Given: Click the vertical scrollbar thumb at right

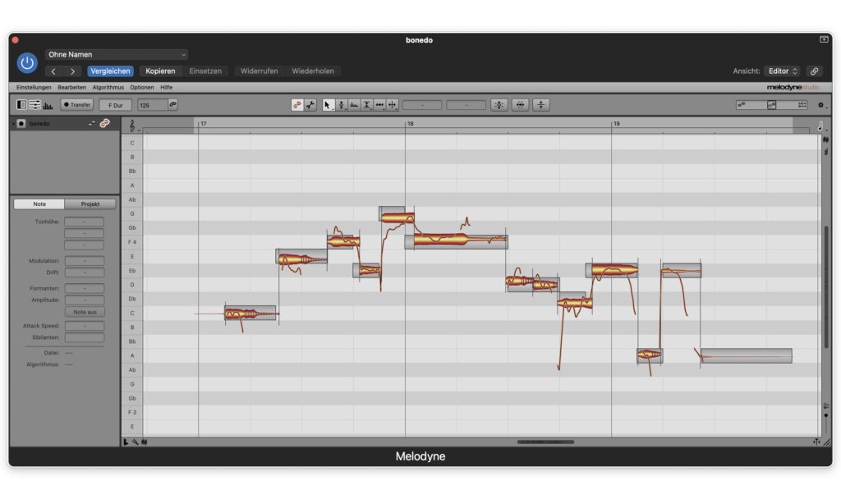Looking at the screenshot, I should coord(826,286).
